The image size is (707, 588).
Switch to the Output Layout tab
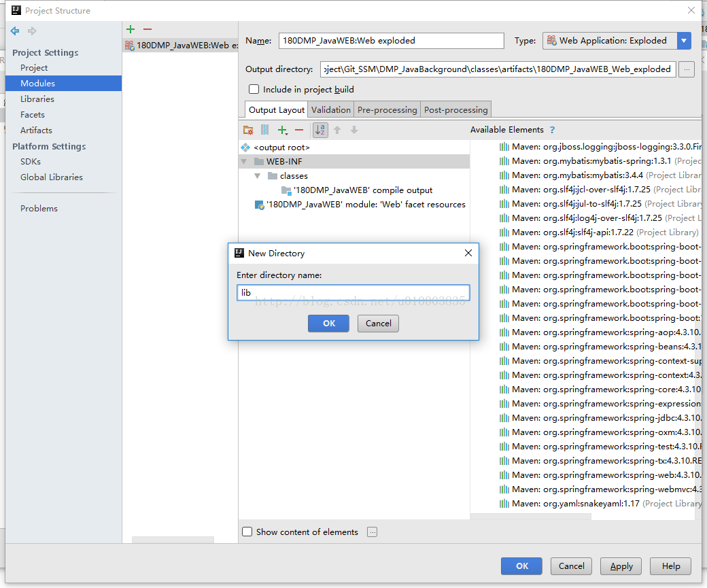(277, 110)
